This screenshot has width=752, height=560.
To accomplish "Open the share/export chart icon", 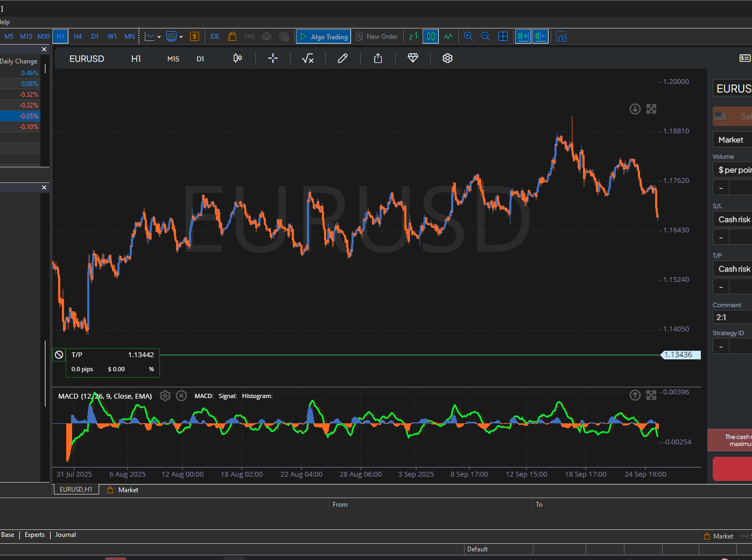I will [378, 59].
